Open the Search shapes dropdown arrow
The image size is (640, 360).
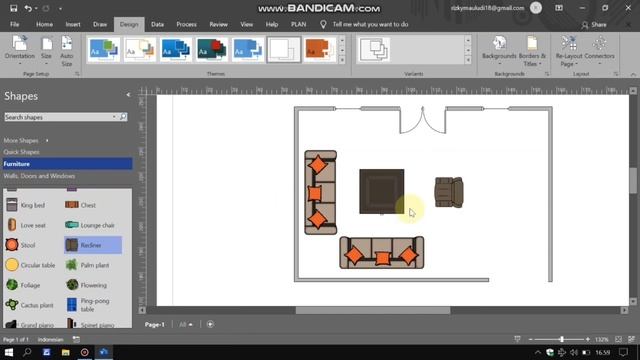click(x=114, y=117)
